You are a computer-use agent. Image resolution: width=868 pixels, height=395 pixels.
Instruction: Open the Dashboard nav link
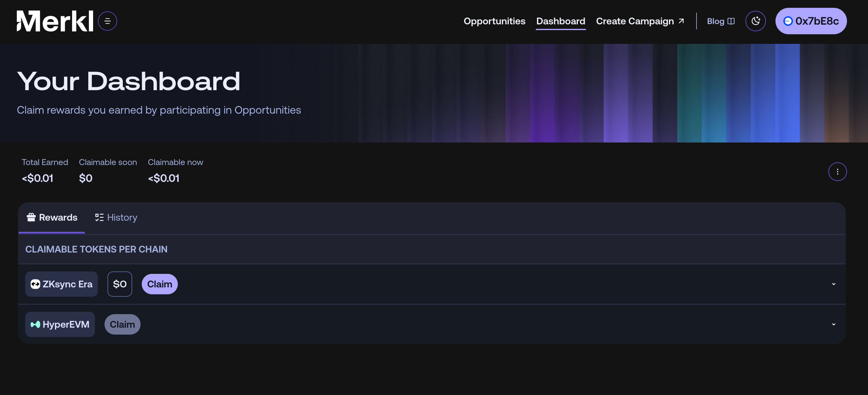[560, 21]
